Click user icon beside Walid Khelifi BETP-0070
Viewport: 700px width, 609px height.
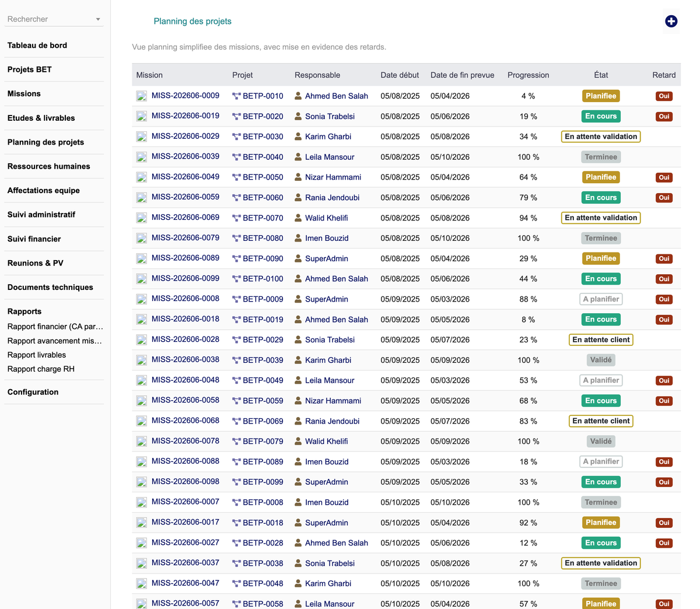298,218
